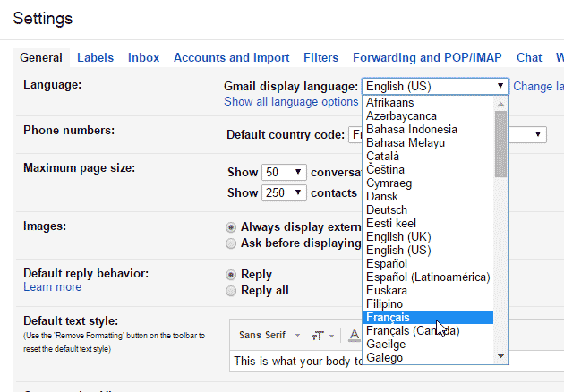The height and width of the screenshot is (392, 564).
Task: Select 'Español (Latinoamérica)' language option
Action: pyautogui.click(x=428, y=277)
